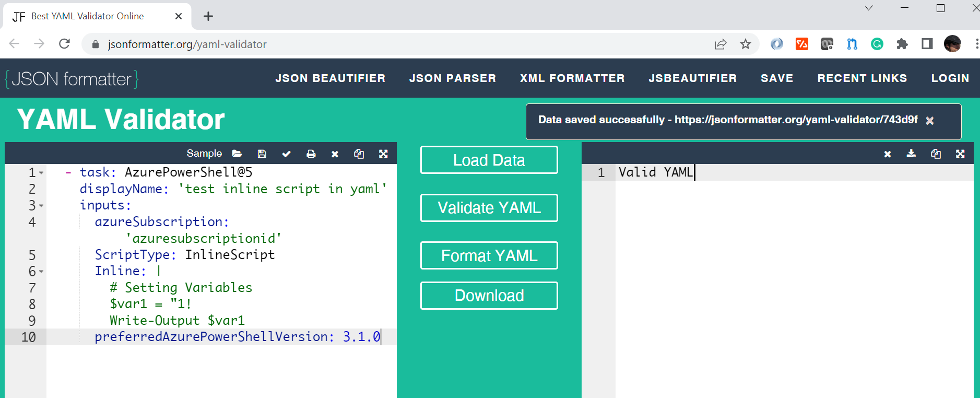The width and height of the screenshot is (980, 398).
Task: Click the preferredAzurePowerShellVersion line in editor
Action: [238, 337]
